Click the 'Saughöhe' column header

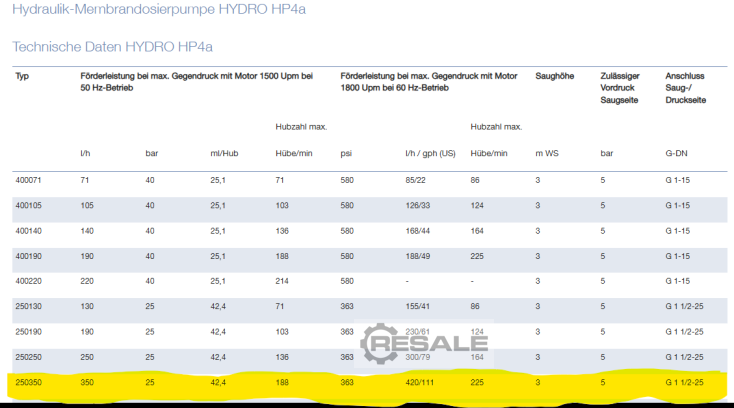(x=555, y=76)
